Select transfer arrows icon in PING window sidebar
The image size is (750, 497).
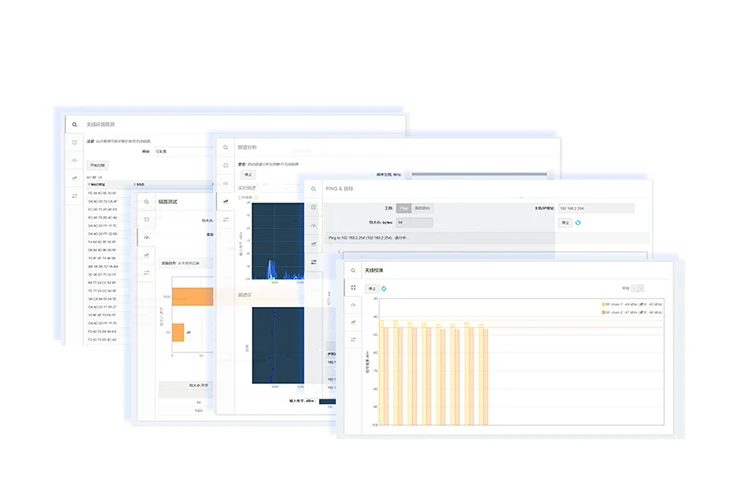[x=313, y=262]
